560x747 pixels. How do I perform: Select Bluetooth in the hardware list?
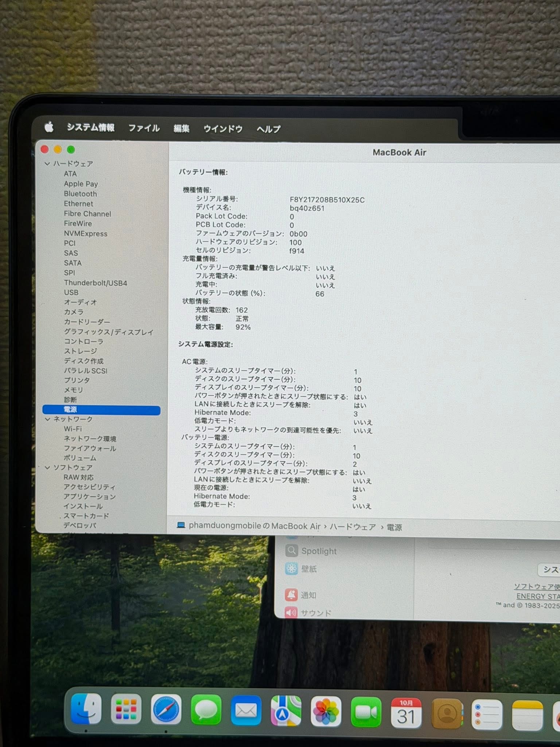point(80,194)
